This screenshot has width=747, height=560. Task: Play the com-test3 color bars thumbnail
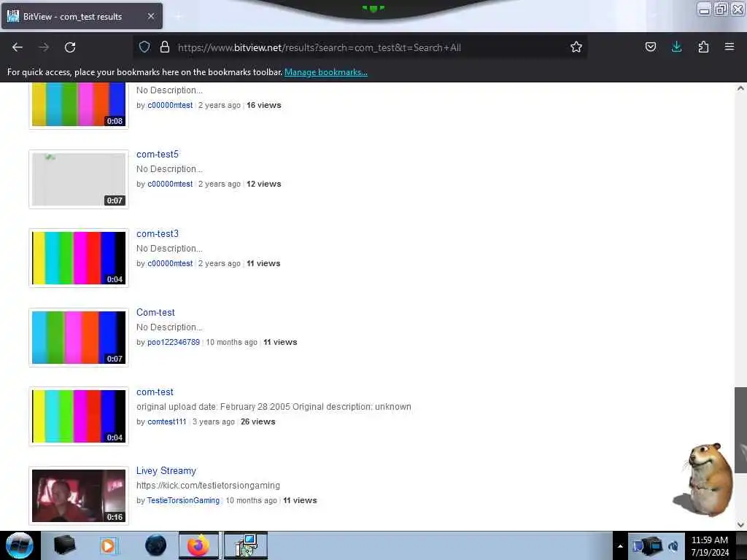(x=79, y=258)
